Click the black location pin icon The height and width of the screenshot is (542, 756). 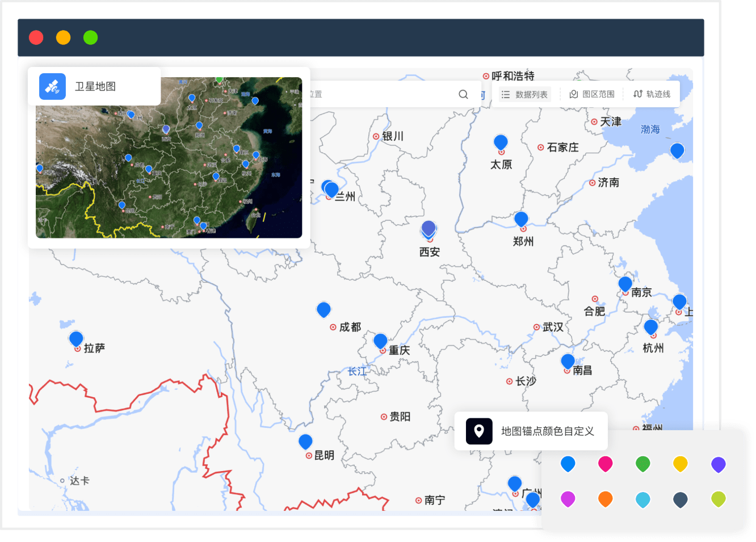click(479, 431)
